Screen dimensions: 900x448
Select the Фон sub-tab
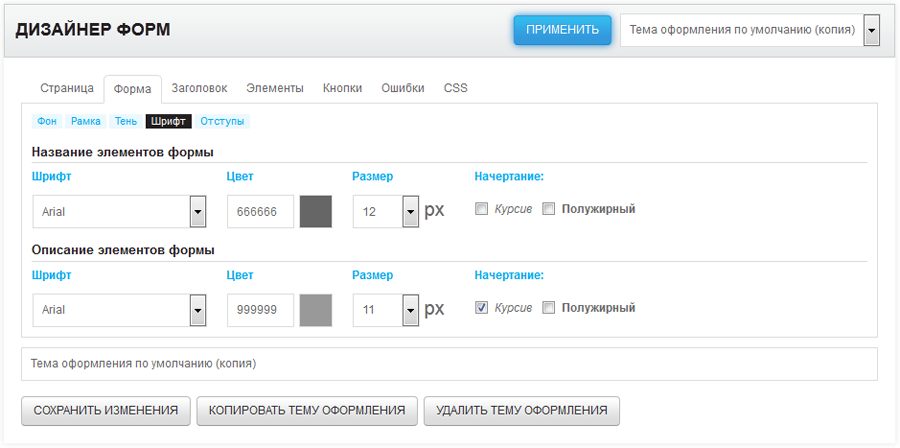(x=47, y=121)
